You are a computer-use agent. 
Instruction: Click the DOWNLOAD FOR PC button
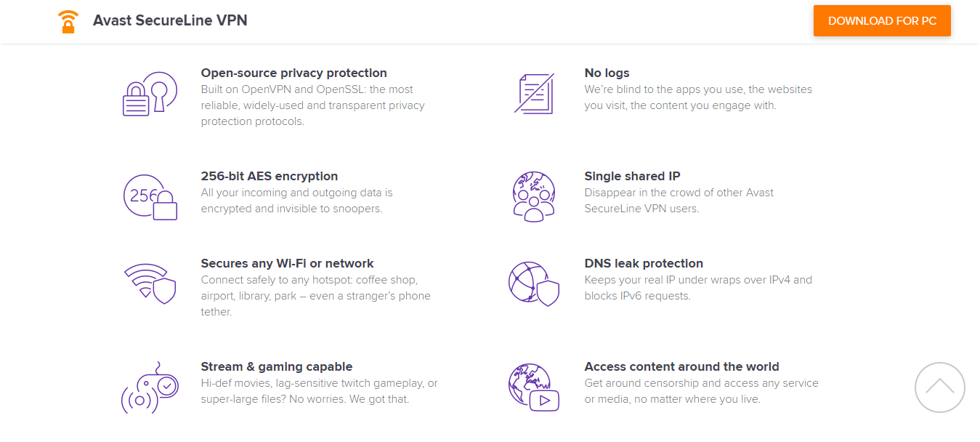click(881, 20)
